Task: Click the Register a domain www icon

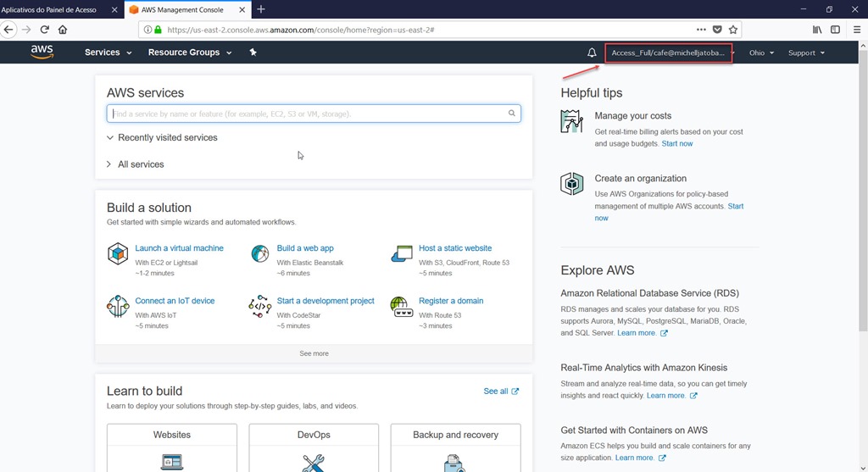Action: click(402, 307)
